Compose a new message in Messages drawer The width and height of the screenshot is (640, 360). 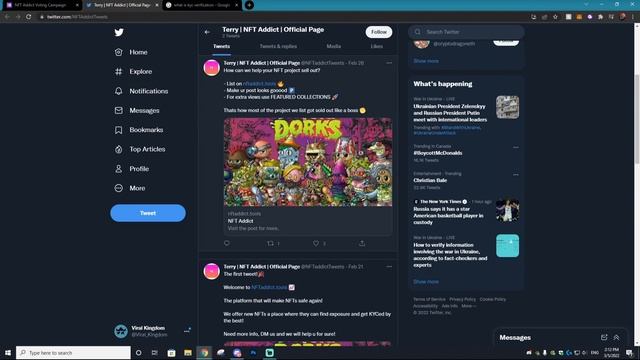tap(604, 338)
